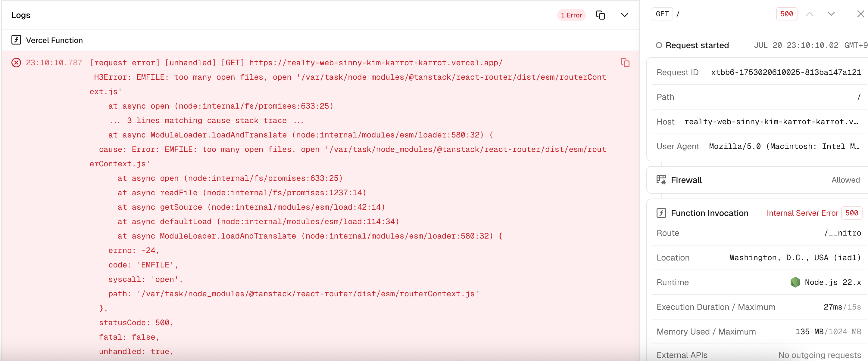
Task: Click the log line errno: -24
Action: tap(134, 250)
